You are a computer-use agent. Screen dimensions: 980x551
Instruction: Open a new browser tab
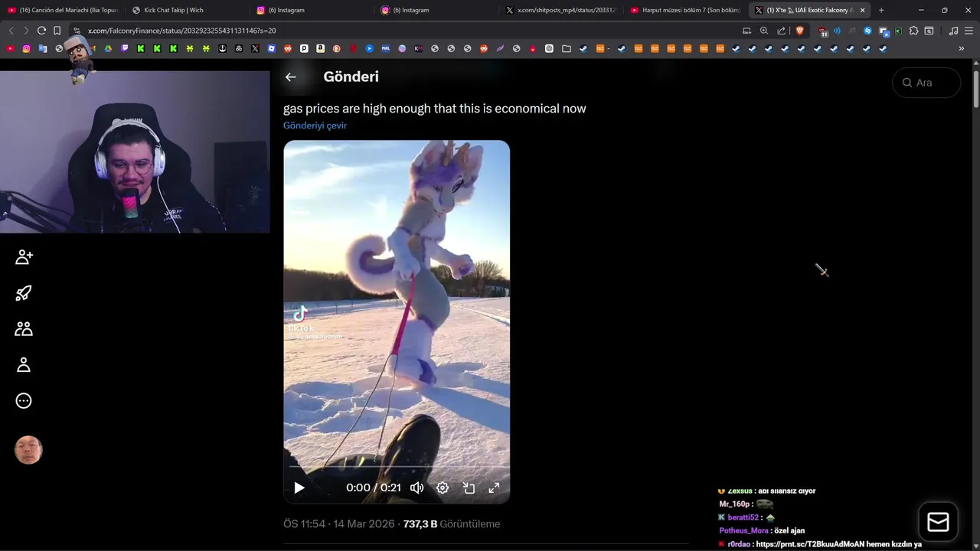[881, 10]
